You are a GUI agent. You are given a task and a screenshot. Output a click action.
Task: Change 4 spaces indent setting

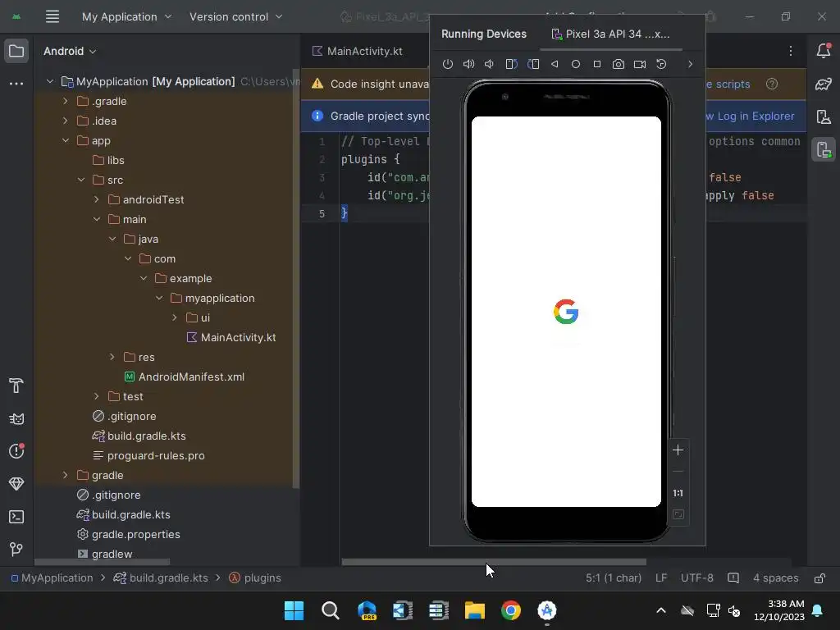coord(775,578)
